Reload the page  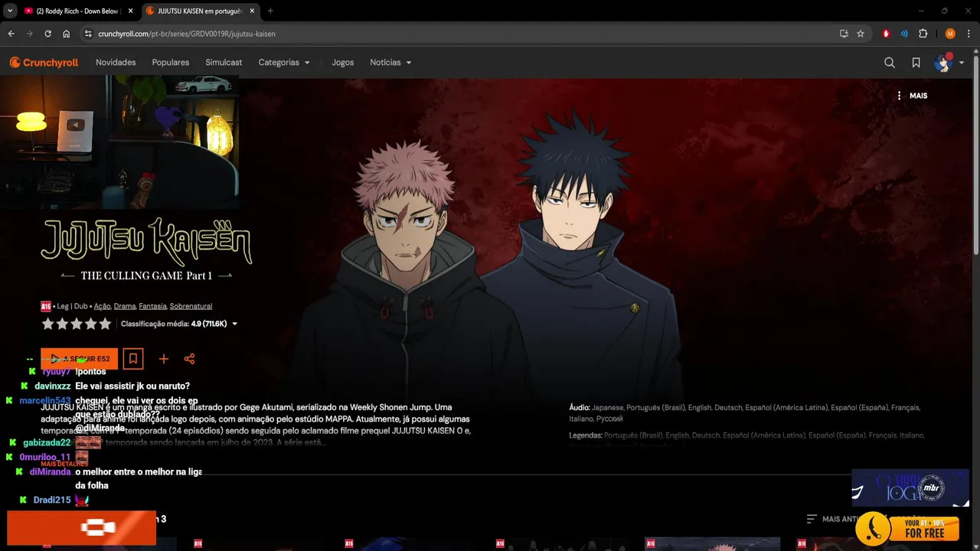(x=48, y=34)
